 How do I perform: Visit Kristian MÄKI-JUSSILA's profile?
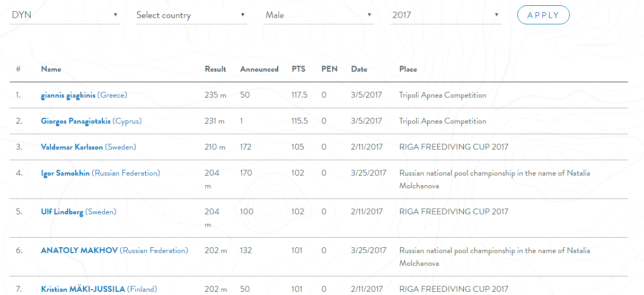83,289
